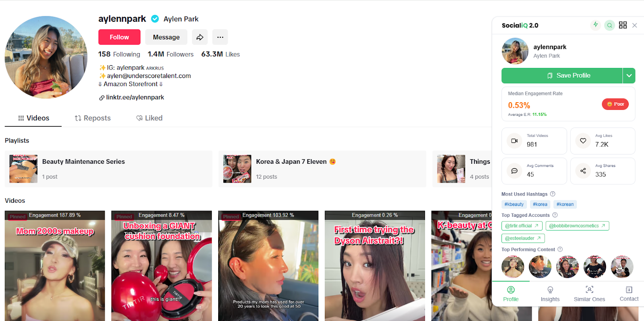Click the Message button
644x321 pixels.
click(x=166, y=37)
